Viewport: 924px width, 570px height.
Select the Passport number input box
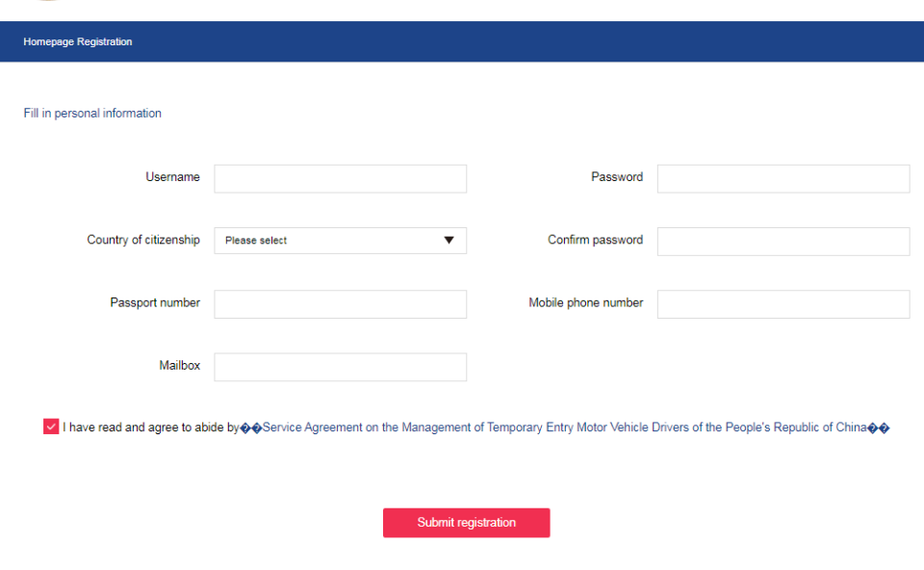pos(340,304)
